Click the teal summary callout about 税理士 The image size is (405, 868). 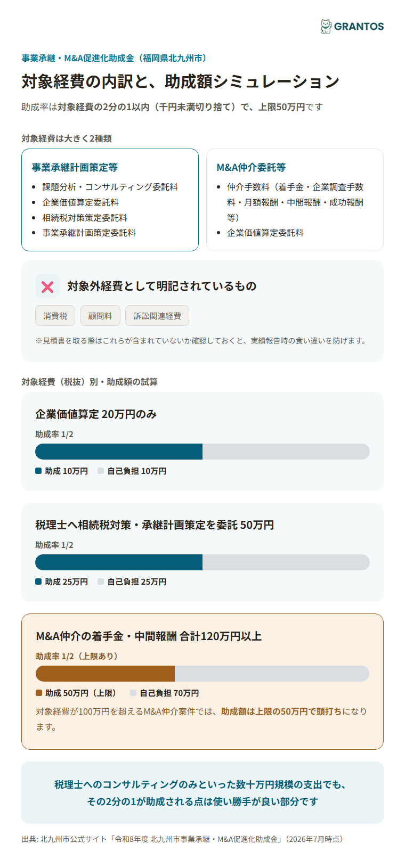click(203, 793)
